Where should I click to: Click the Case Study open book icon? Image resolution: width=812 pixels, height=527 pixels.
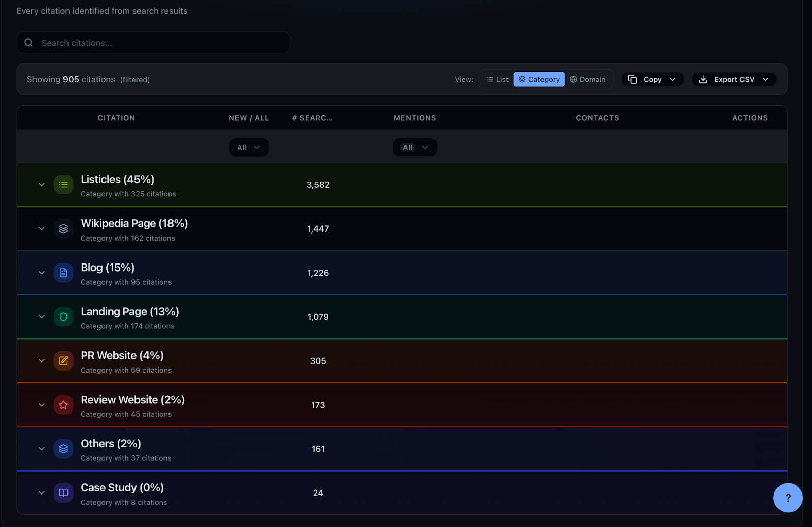pyautogui.click(x=63, y=493)
